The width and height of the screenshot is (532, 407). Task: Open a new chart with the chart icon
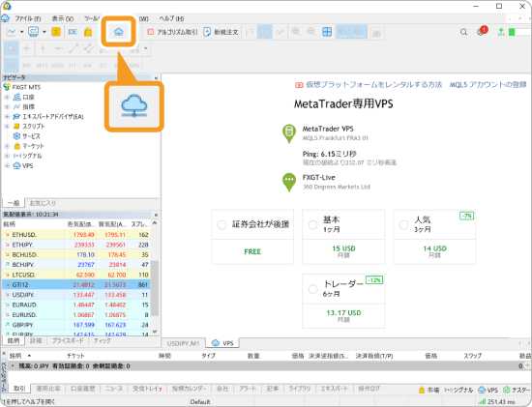point(12,32)
